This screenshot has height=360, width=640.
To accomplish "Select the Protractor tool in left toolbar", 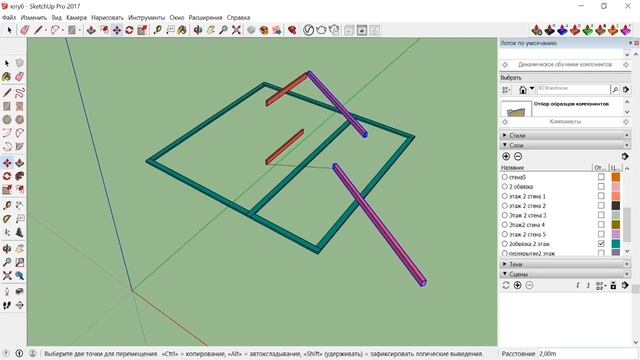I will [7, 219].
